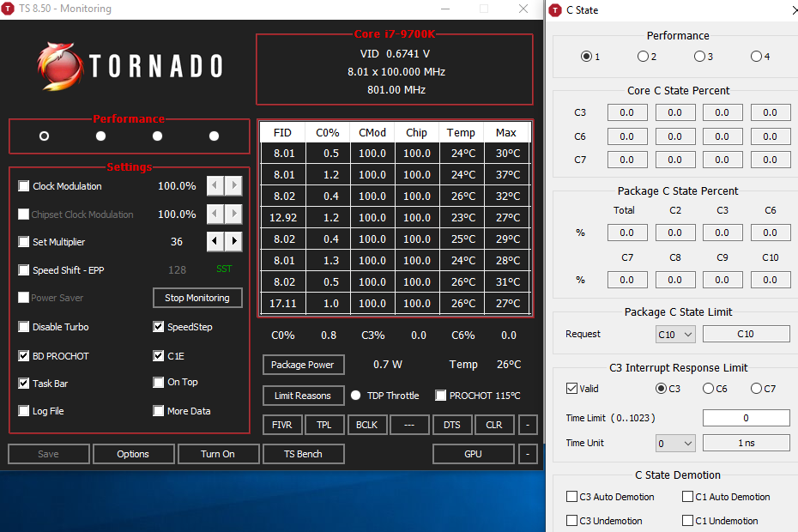
Task: Select C6 interrupt response radio
Action: [708, 389]
